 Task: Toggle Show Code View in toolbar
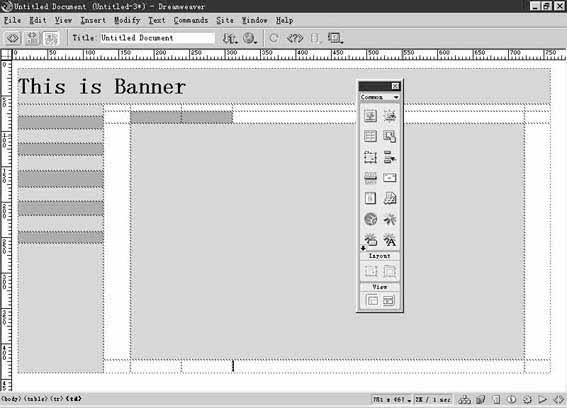(x=13, y=38)
